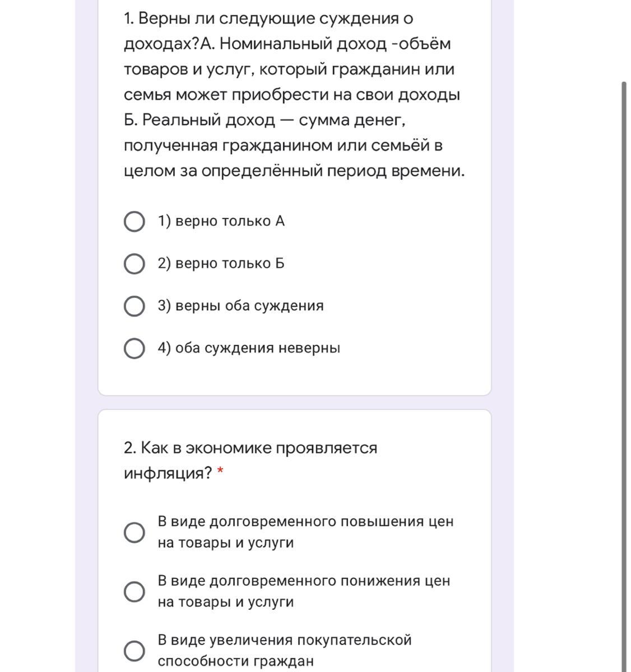
Task: Choose option about долговременного понижения цен
Action: pos(134,591)
